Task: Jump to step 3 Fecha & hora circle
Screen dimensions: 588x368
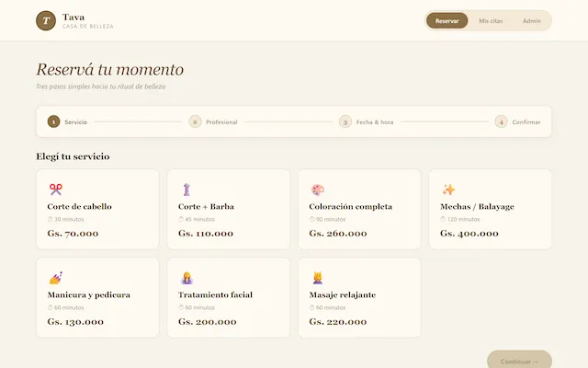Action: tap(345, 121)
